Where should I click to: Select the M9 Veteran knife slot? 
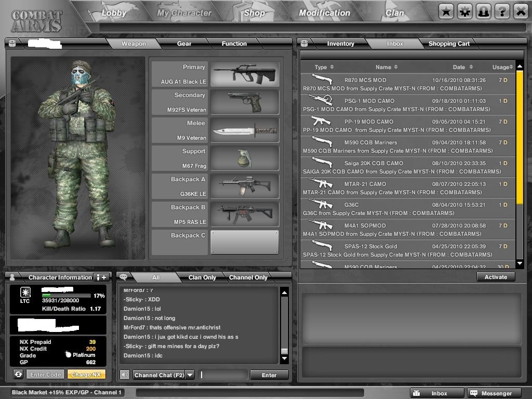tap(245, 130)
